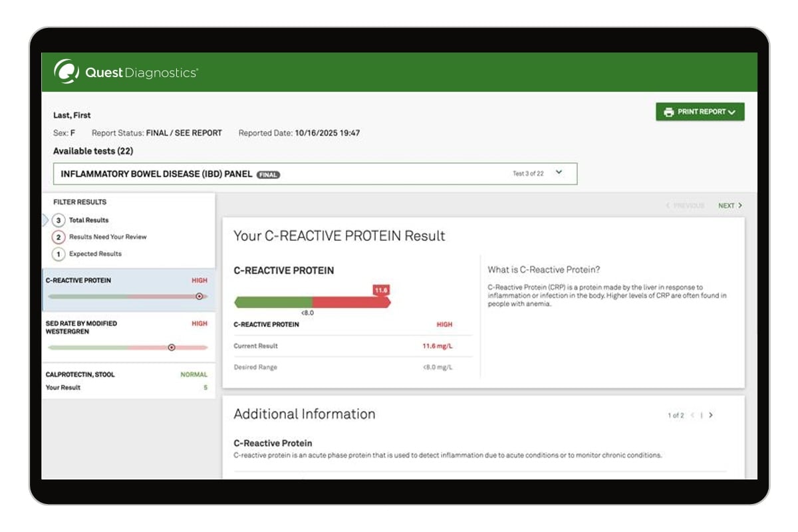Go to previous Additional Information page arrow
Viewport: 798px width, 532px height.
tap(692, 416)
